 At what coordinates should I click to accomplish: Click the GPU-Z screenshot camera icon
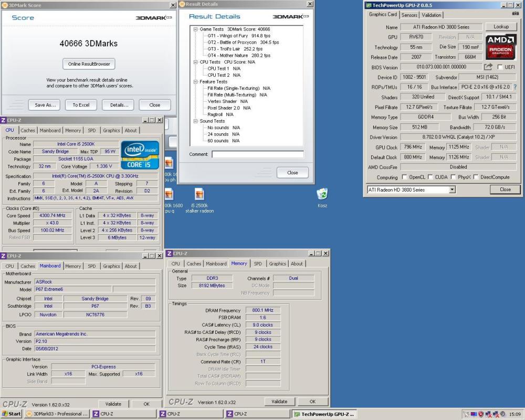[516, 14]
